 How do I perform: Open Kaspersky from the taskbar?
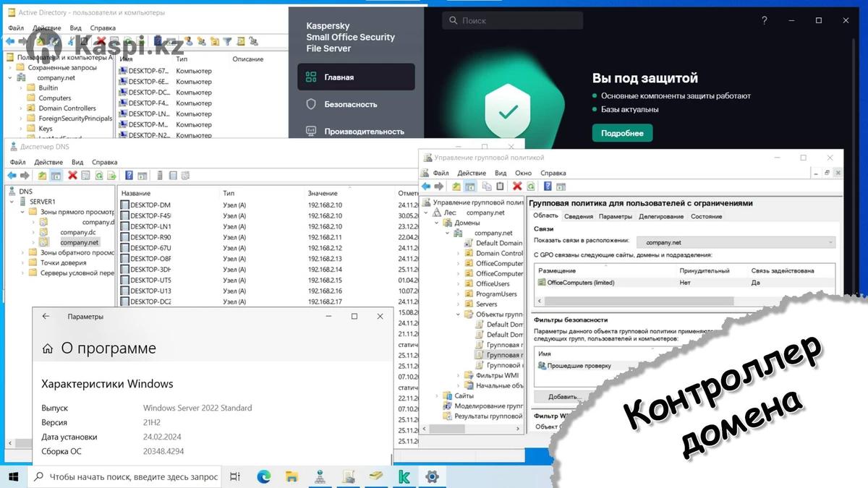404,476
